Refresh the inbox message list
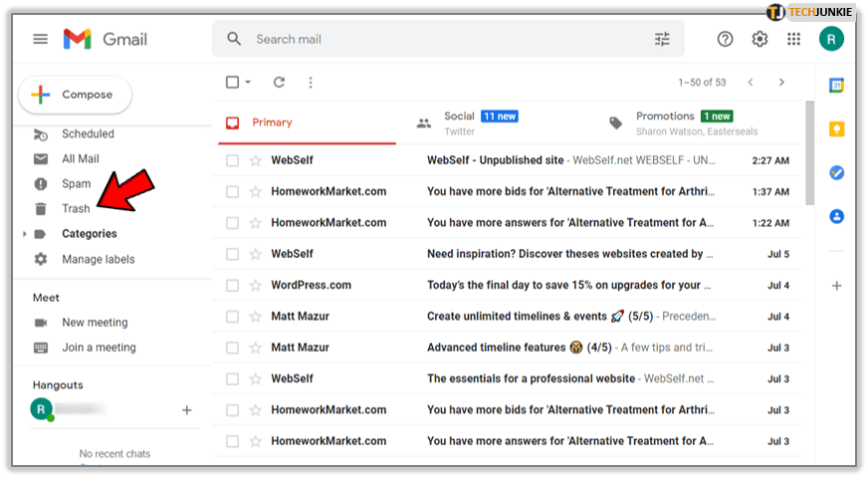Image resolution: width=868 pixels, height=478 pixels. click(x=279, y=83)
